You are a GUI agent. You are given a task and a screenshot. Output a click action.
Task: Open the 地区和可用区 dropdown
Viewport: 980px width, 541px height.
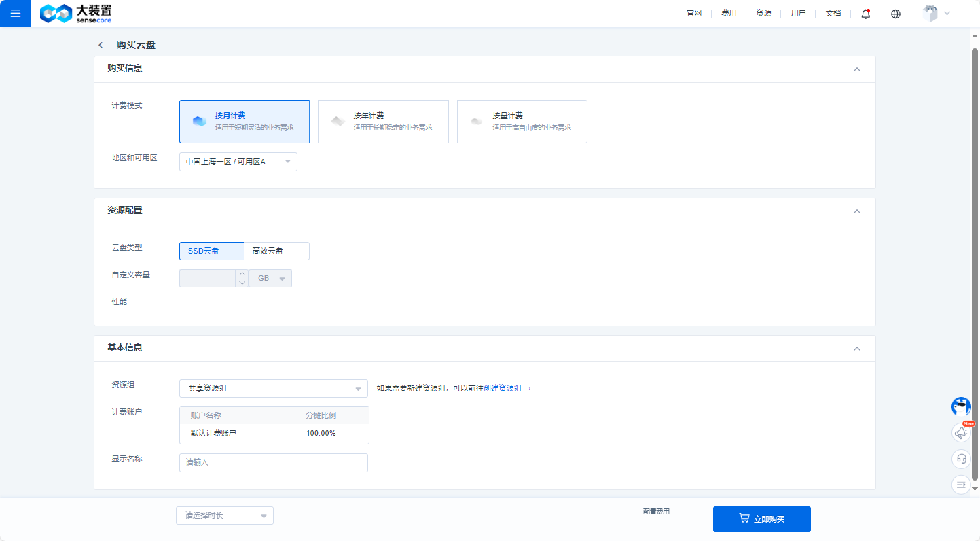click(x=238, y=162)
